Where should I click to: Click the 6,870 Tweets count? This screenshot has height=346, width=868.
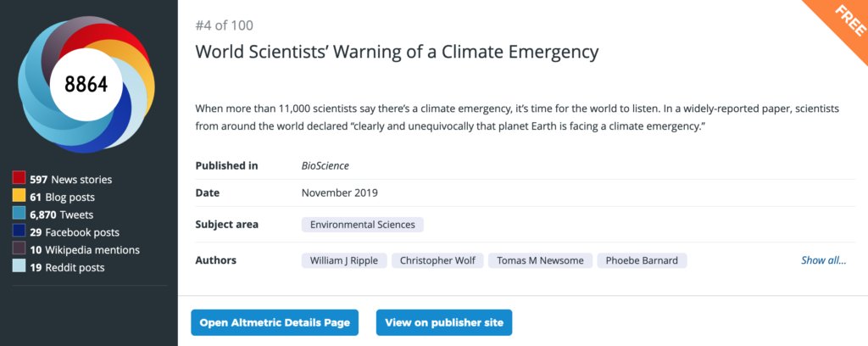[61, 215]
